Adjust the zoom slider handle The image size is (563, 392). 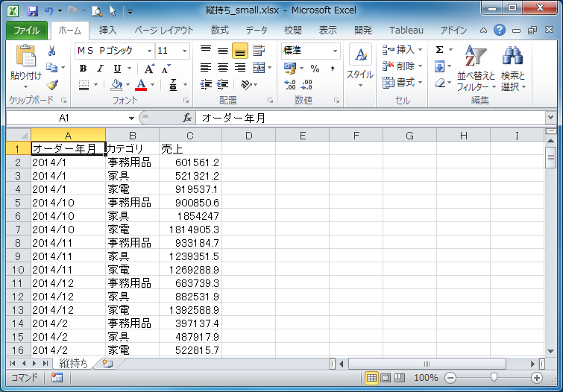point(494,377)
